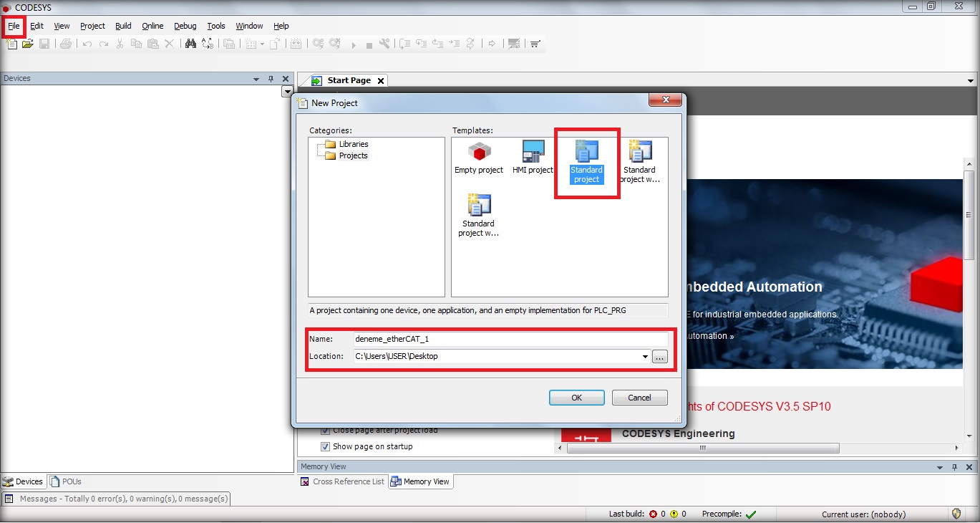Select the Empty project template
Viewport: 980px width, 523px height.
click(x=479, y=158)
